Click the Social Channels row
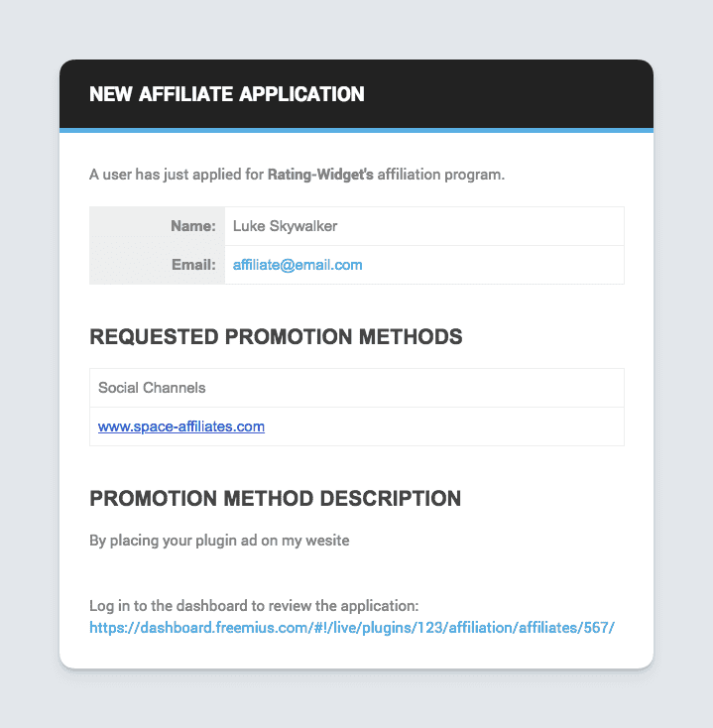 pos(357,388)
